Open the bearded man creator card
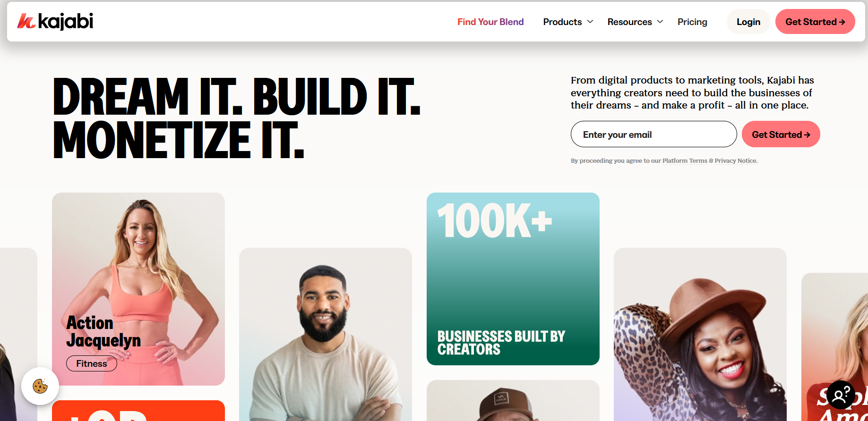The height and width of the screenshot is (421, 868). (x=326, y=334)
